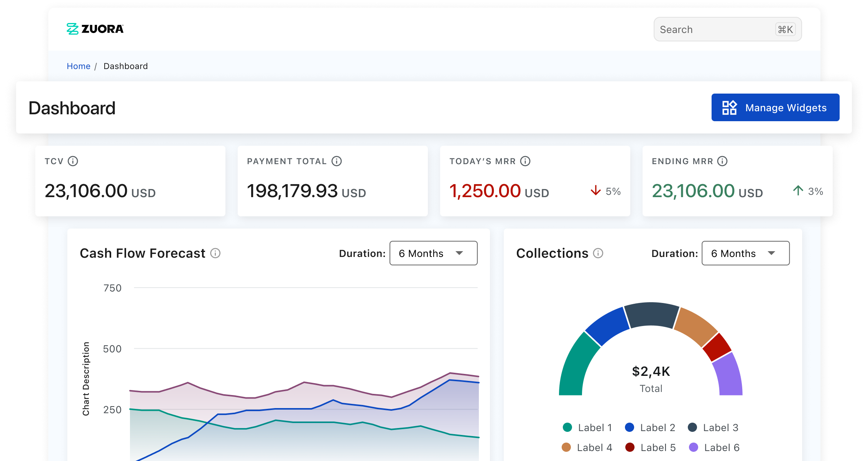868x461 pixels.
Task: Click the Home breadcrumb link
Action: (x=79, y=66)
